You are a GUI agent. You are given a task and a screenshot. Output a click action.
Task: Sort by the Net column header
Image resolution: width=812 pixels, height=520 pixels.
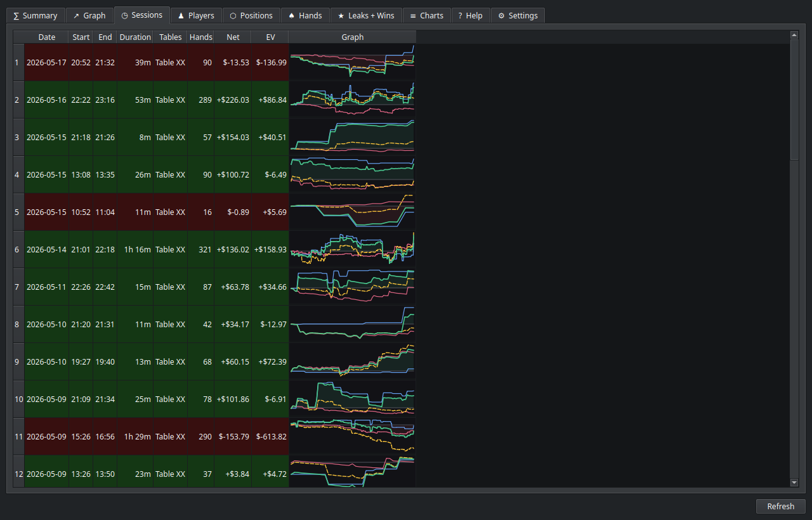click(233, 37)
